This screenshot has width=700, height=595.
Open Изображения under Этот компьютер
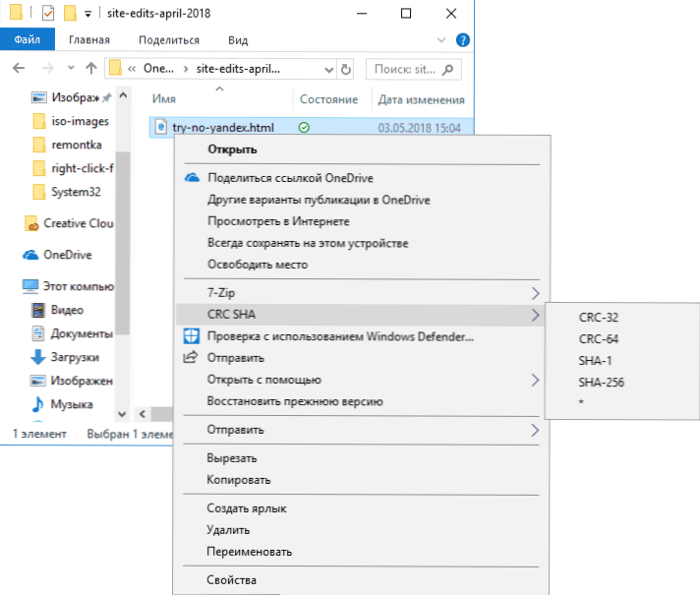click(x=72, y=381)
